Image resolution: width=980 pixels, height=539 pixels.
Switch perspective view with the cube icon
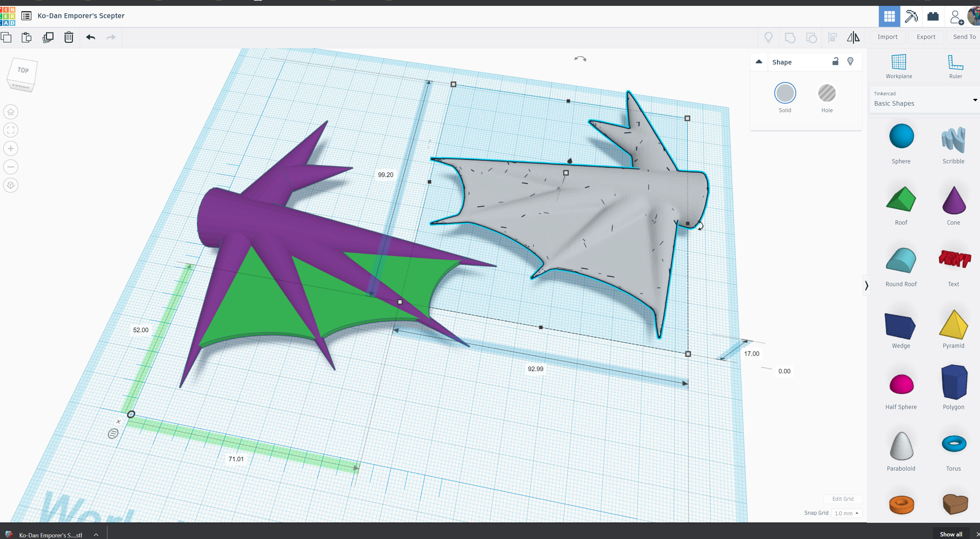point(11,185)
